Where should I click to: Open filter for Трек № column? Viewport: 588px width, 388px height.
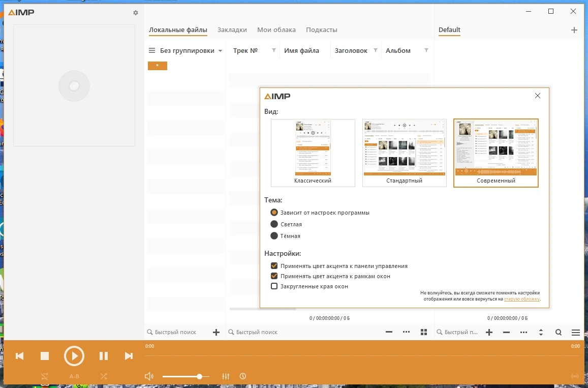274,50
